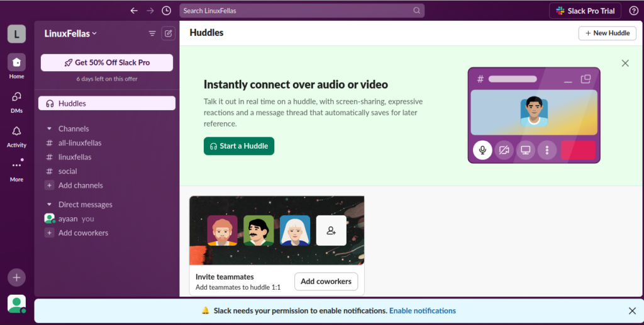Screen dimensions: 644x325
Task: Toggle the camera in huddle preview
Action: click(504, 150)
